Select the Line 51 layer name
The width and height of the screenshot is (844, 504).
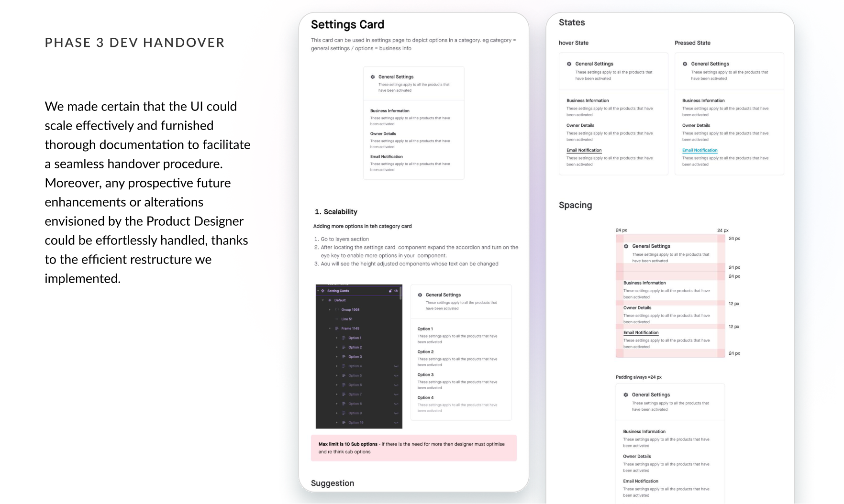pos(347,319)
